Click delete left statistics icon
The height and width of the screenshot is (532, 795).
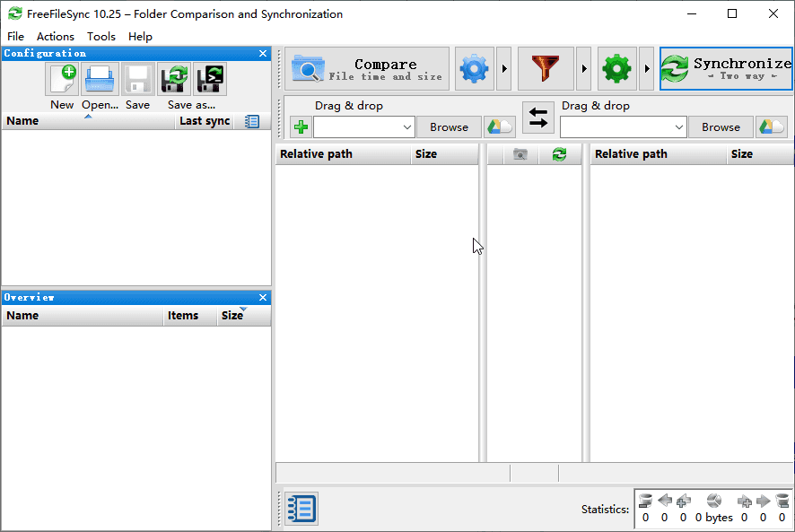(645, 501)
